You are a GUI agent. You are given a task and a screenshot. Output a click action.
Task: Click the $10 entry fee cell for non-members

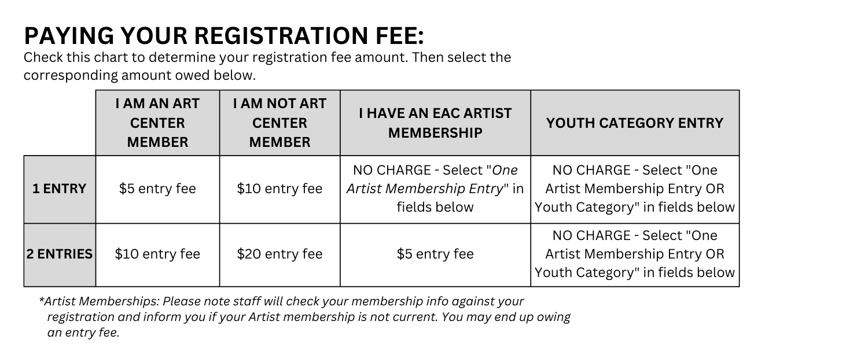coord(280,189)
